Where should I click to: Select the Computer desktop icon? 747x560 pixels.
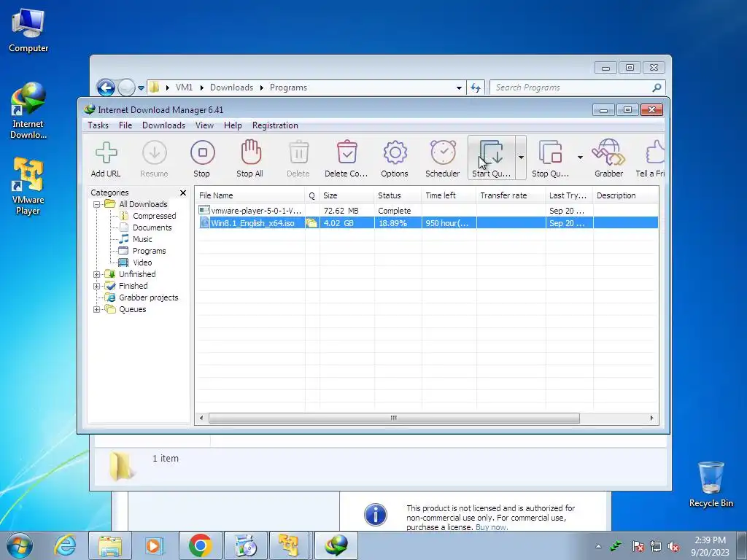(x=28, y=30)
